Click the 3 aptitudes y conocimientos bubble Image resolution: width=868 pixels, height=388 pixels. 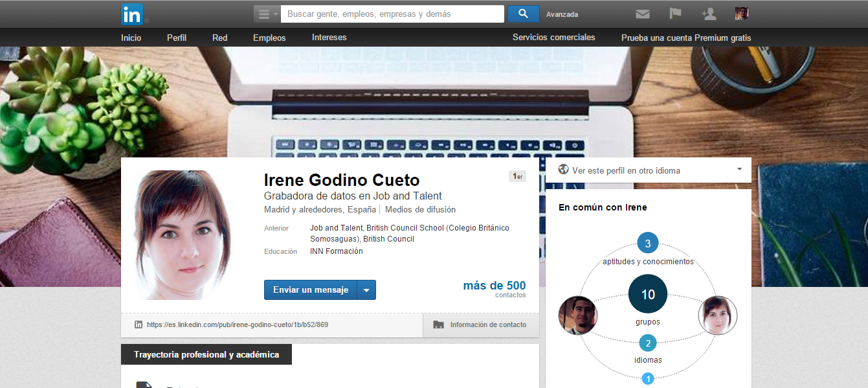point(647,244)
